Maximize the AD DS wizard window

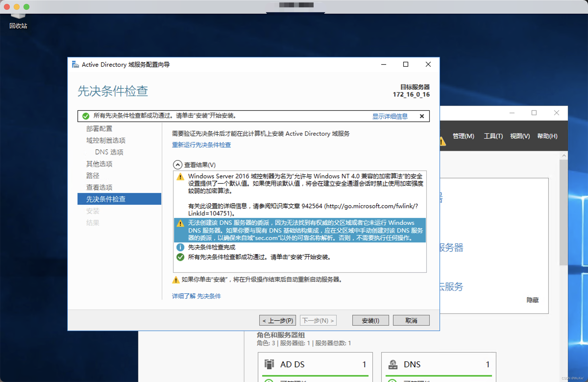click(406, 64)
